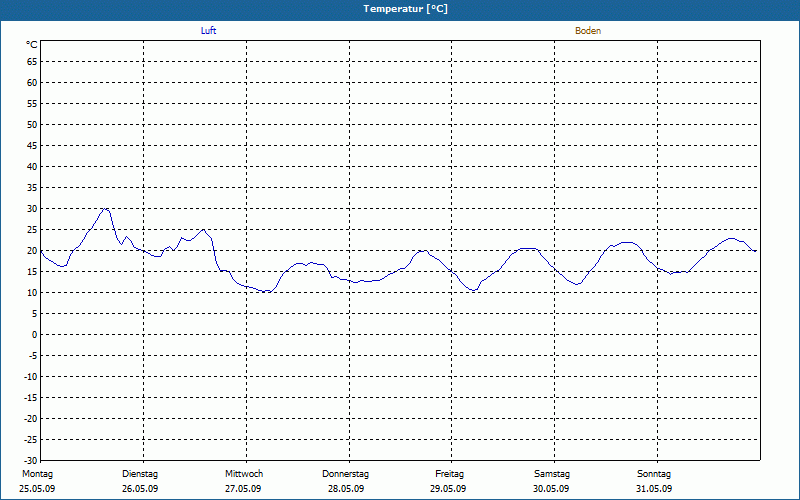Image resolution: width=800 pixels, height=500 pixels.
Task: Click the 60 value on the y-axis
Action: (32, 83)
